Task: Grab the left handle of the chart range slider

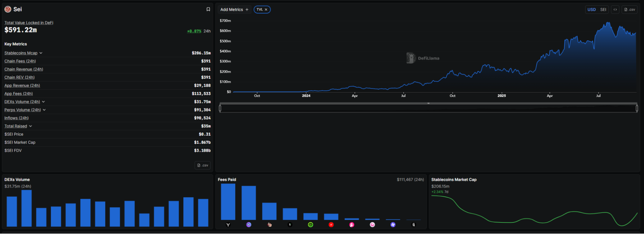Action: [220, 108]
